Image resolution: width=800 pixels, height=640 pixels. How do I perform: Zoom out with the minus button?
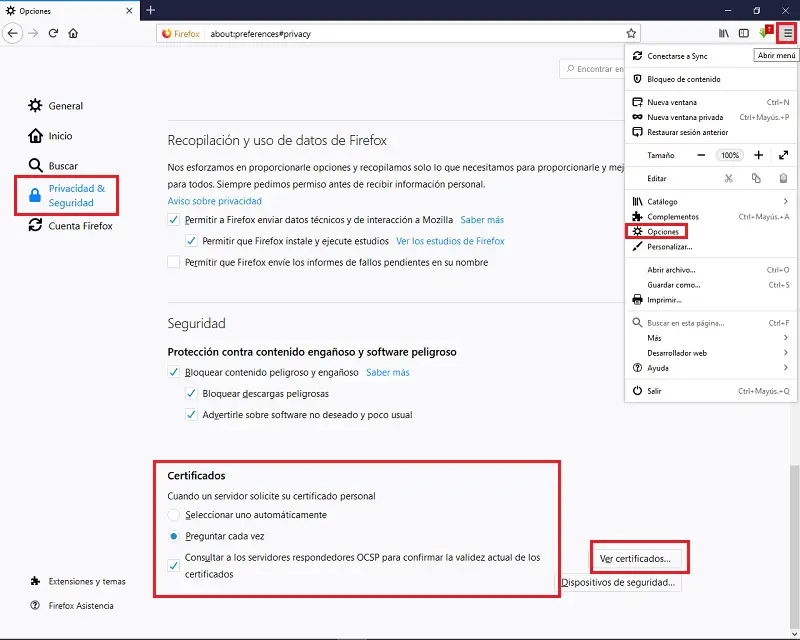point(701,155)
